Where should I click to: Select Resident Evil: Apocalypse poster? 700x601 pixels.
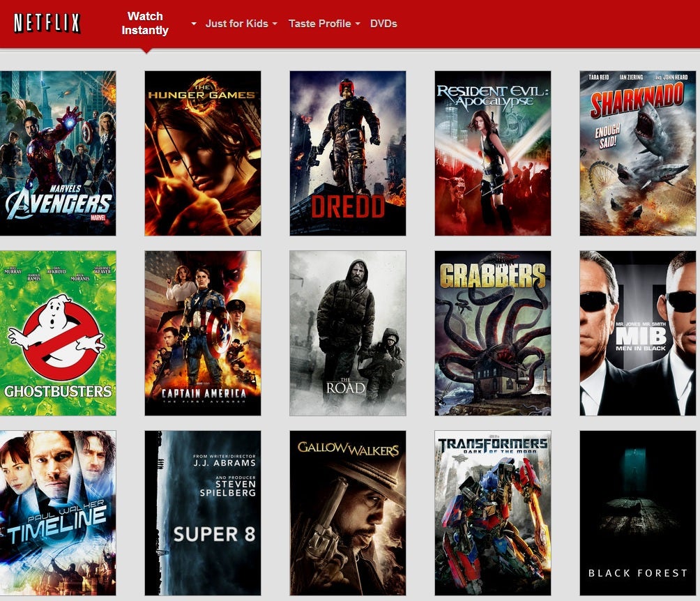coord(493,153)
